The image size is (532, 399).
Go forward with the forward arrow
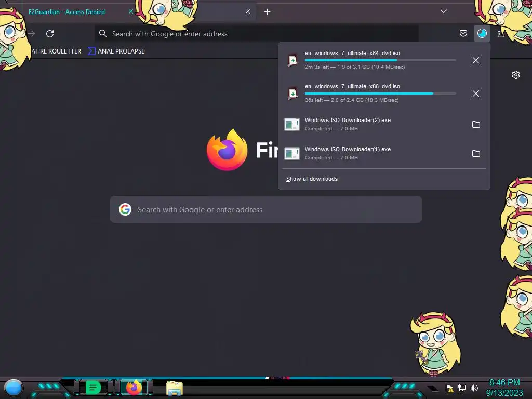pyautogui.click(x=32, y=34)
